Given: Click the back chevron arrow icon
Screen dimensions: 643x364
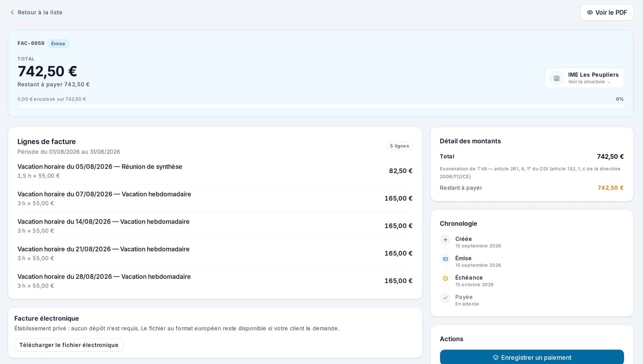Looking at the screenshot, I should pyautogui.click(x=12, y=12).
